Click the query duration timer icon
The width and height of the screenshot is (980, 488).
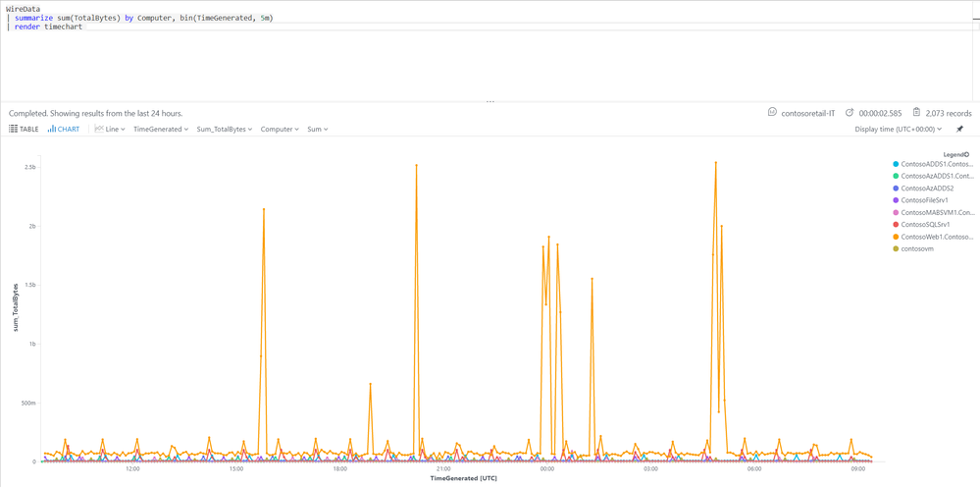click(850, 113)
